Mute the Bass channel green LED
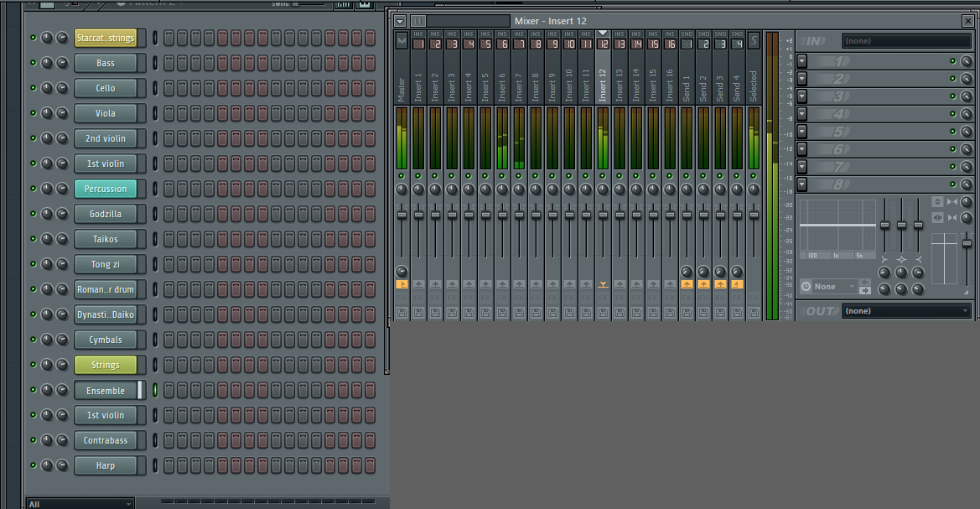 pos(34,63)
